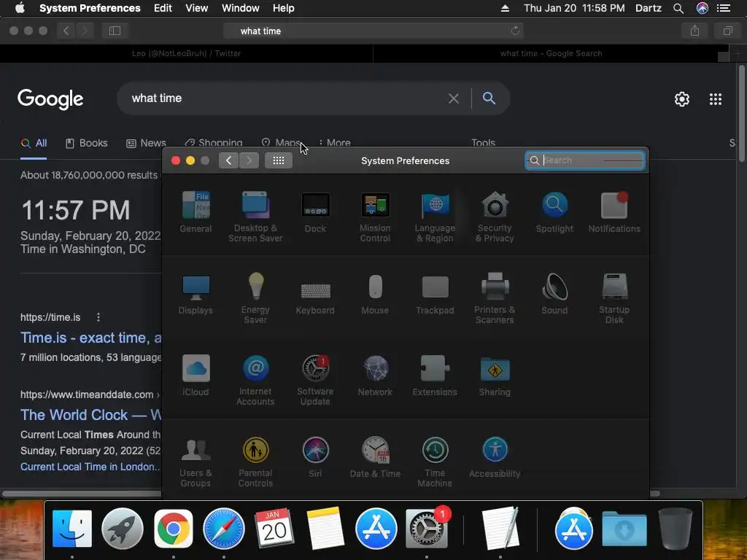This screenshot has height=560, width=747.
Task: Open Siri preferences
Action: tap(315, 457)
